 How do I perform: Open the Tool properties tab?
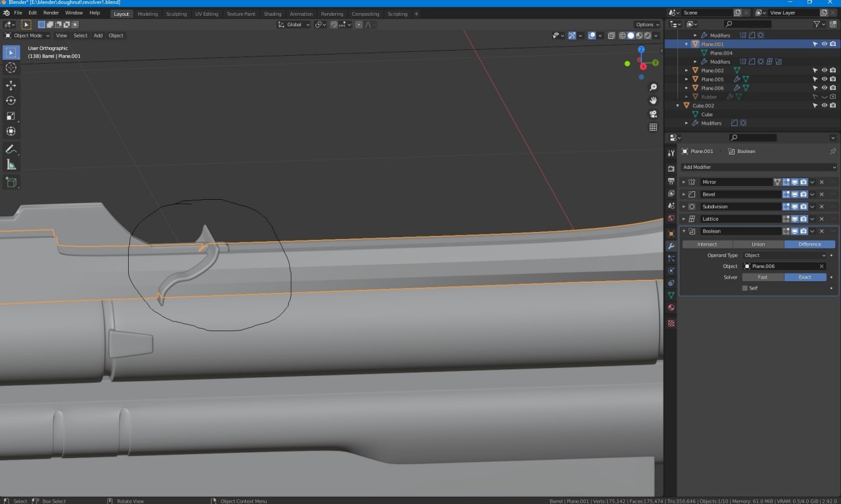coord(671,153)
